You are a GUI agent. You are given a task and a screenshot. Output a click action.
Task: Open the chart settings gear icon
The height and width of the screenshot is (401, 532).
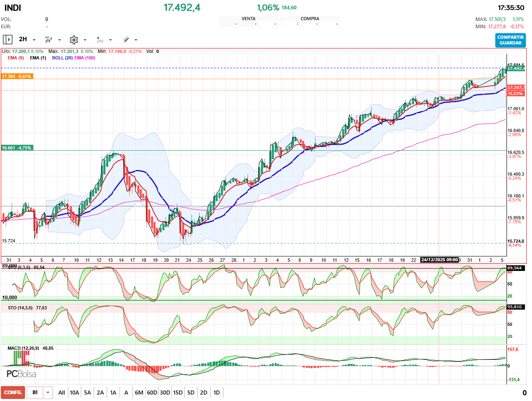pos(74,40)
